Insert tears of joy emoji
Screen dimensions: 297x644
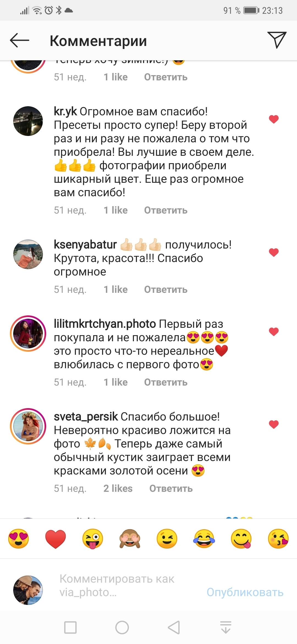click(204, 539)
